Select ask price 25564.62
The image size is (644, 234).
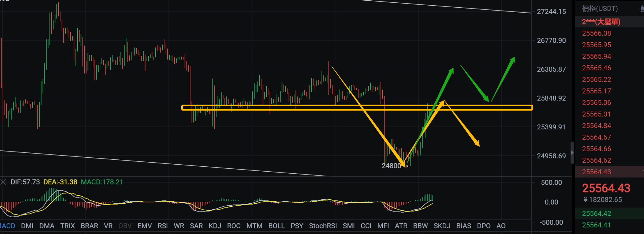[596, 160]
